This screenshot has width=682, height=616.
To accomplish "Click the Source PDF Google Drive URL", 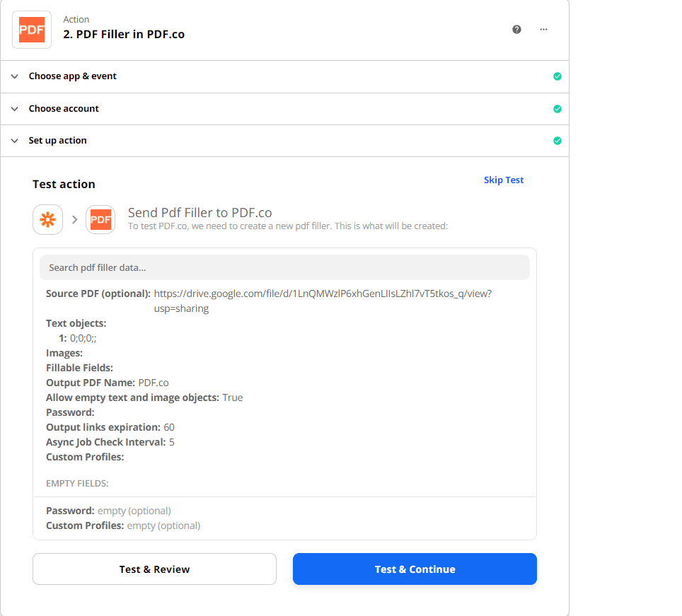I will 323,294.
